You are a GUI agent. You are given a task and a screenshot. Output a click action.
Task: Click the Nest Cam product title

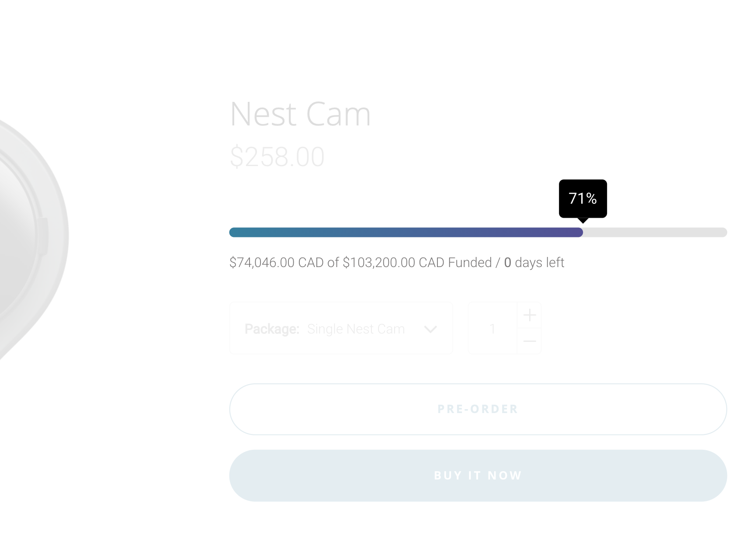300,114
